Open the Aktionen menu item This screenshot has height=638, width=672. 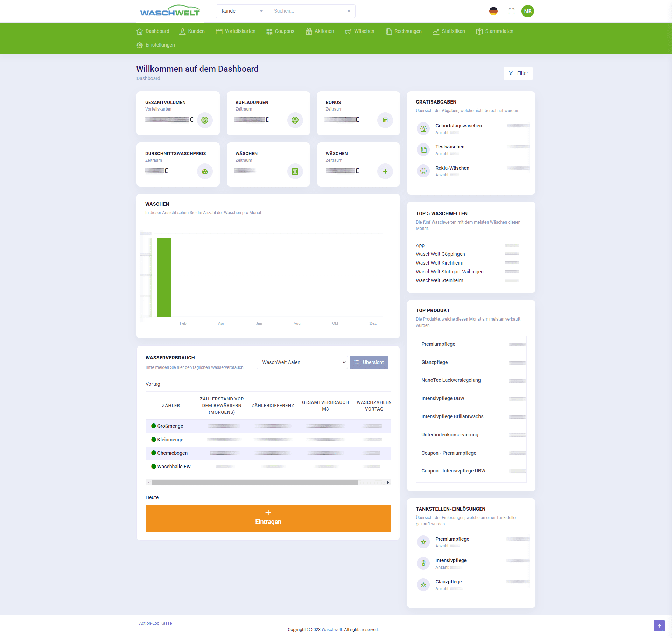point(320,31)
